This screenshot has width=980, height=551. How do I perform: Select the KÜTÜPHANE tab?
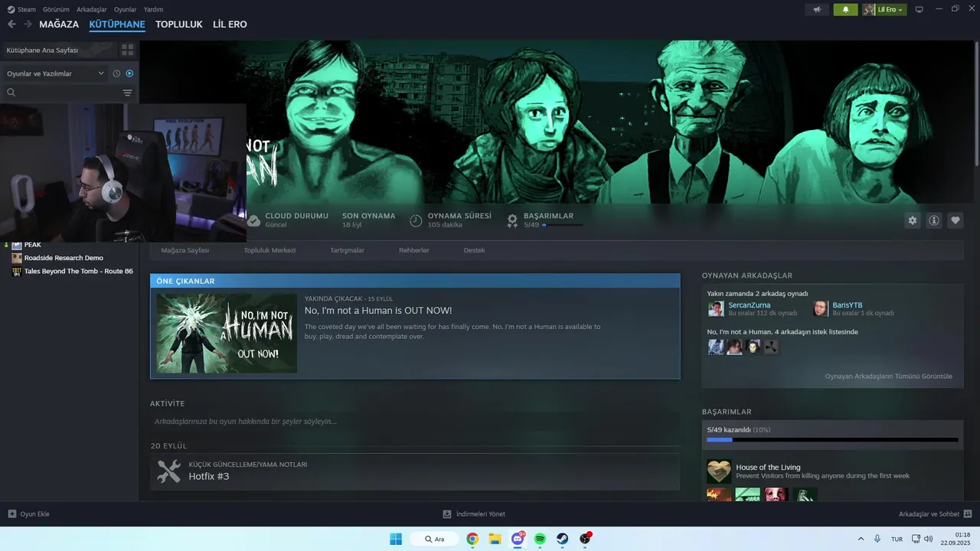click(117, 24)
